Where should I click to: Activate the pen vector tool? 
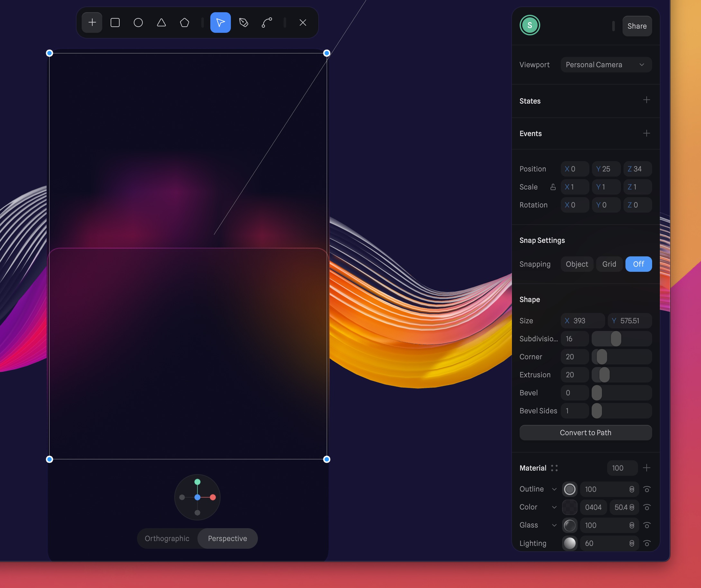pos(244,23)
